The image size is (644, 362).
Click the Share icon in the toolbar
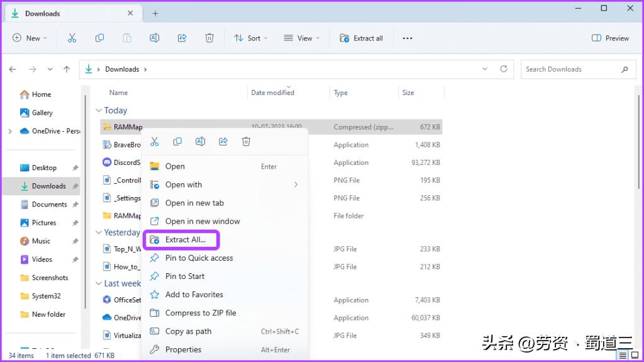coord(182,38)
